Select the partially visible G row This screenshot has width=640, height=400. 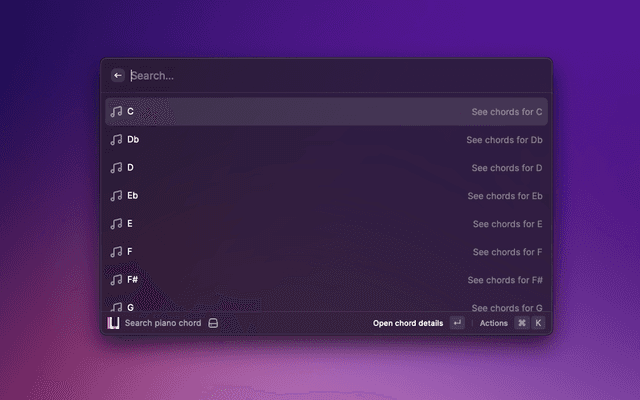point(326,305)
